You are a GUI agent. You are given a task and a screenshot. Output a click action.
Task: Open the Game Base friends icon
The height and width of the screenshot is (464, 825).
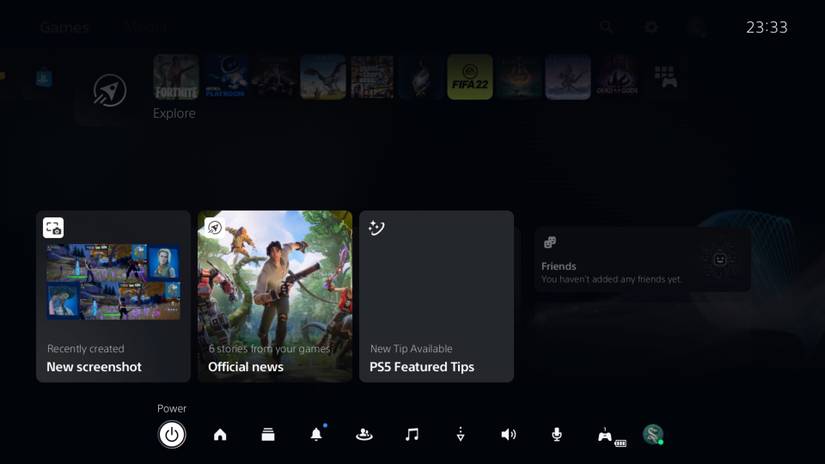point(364,435)
